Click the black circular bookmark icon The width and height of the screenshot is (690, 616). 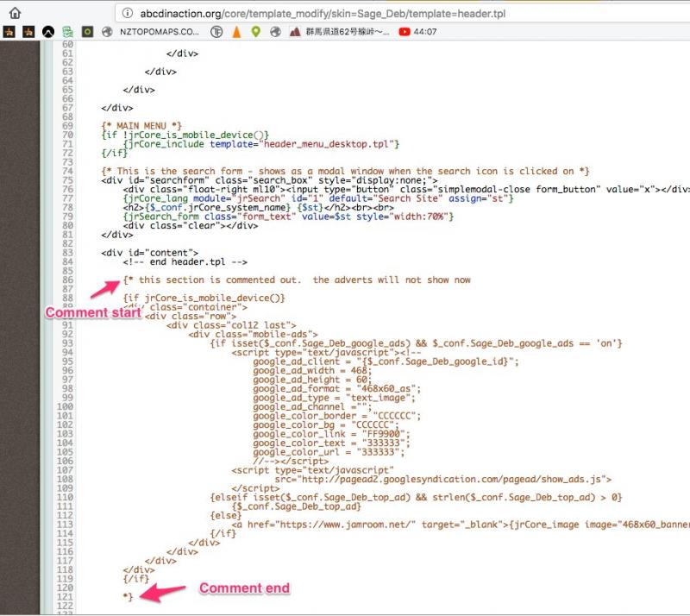(x=48, y=32)
